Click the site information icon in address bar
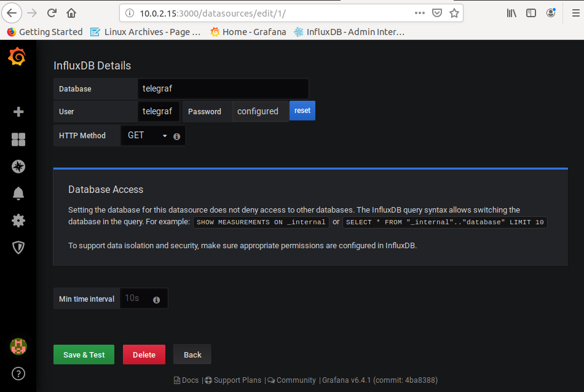The image size is (584, 392). (130, 13)
